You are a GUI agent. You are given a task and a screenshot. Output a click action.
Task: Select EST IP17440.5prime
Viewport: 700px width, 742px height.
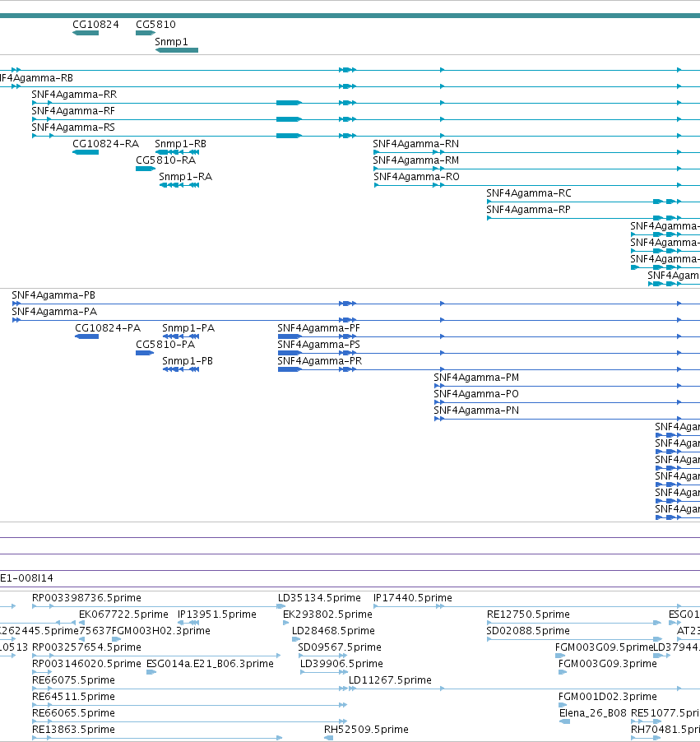click(x=413, y=598)
